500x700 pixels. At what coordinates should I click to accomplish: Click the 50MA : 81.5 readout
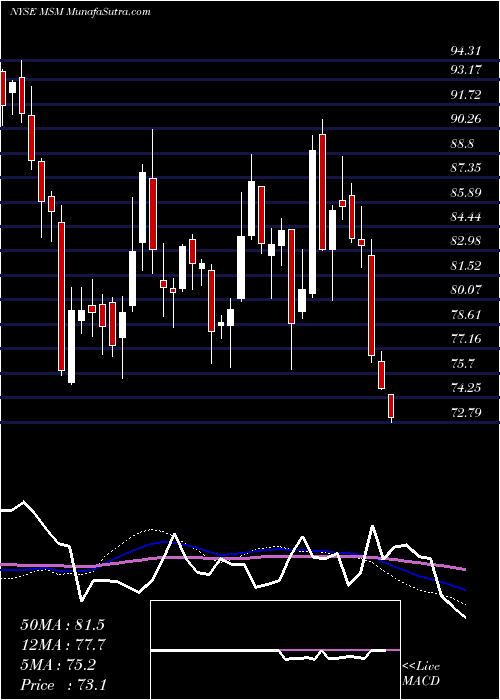coord(62,625)
